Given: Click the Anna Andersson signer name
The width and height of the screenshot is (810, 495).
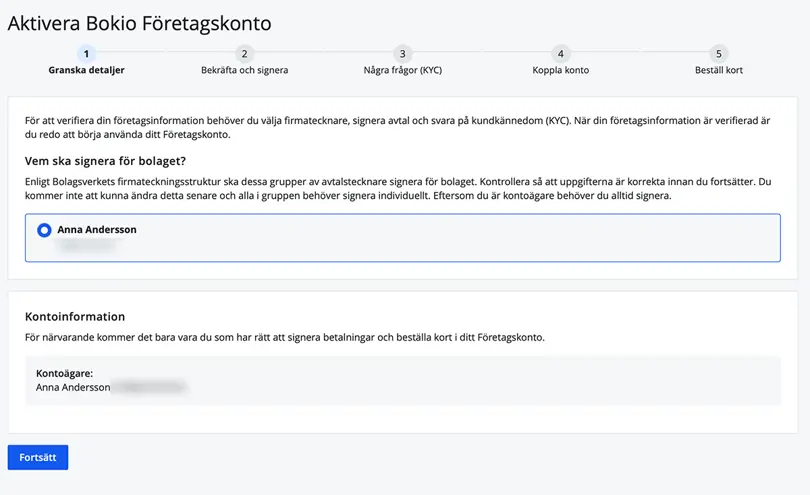Looking at the screenshot, I should (97, 229).
